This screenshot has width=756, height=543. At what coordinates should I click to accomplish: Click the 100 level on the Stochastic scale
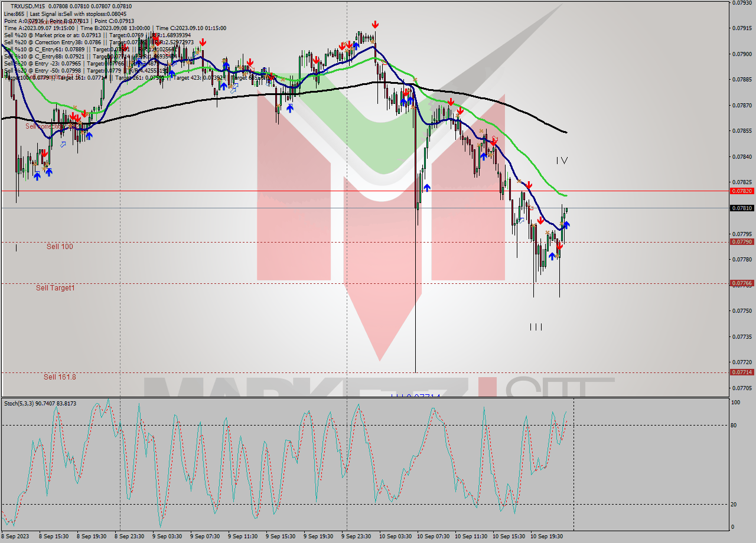pyautogui.click(x=736, y=403)
